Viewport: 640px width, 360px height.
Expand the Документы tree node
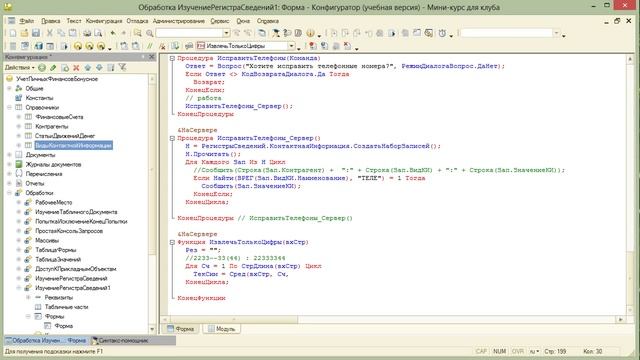click(x=9, y=155)
